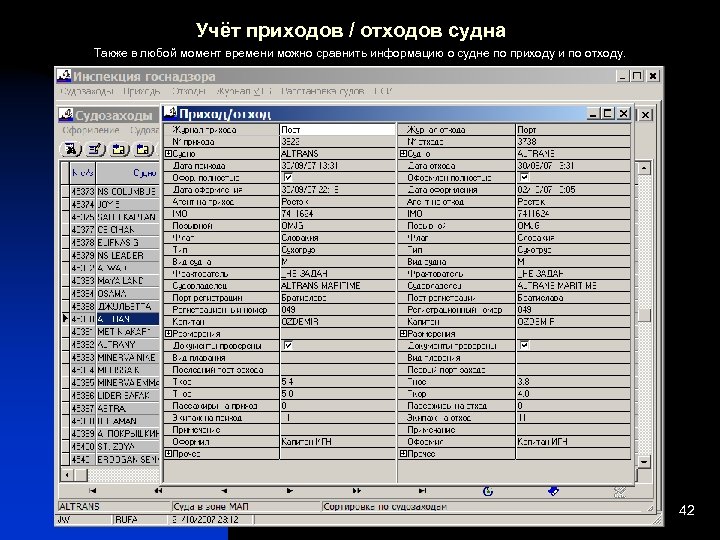Click the arrival journal field 'Порт'

point(338,130)
